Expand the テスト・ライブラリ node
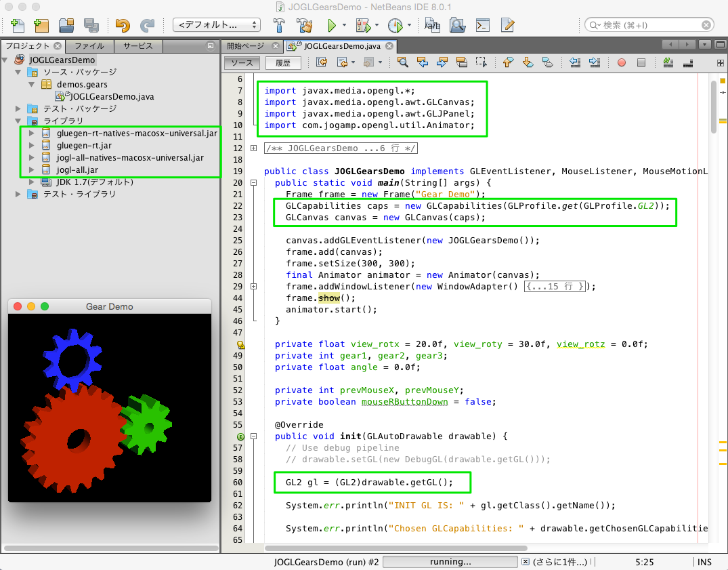728x570 pixels. coord(18,195)
